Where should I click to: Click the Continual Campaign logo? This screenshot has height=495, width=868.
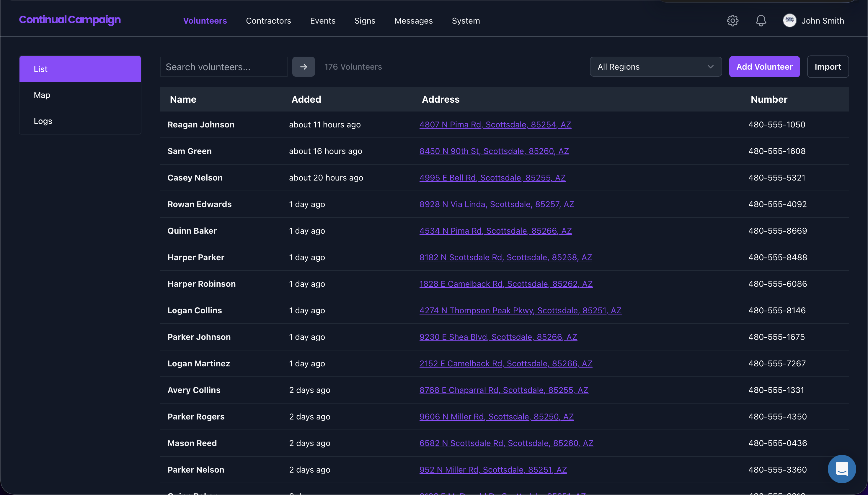[x=70, y=20]
